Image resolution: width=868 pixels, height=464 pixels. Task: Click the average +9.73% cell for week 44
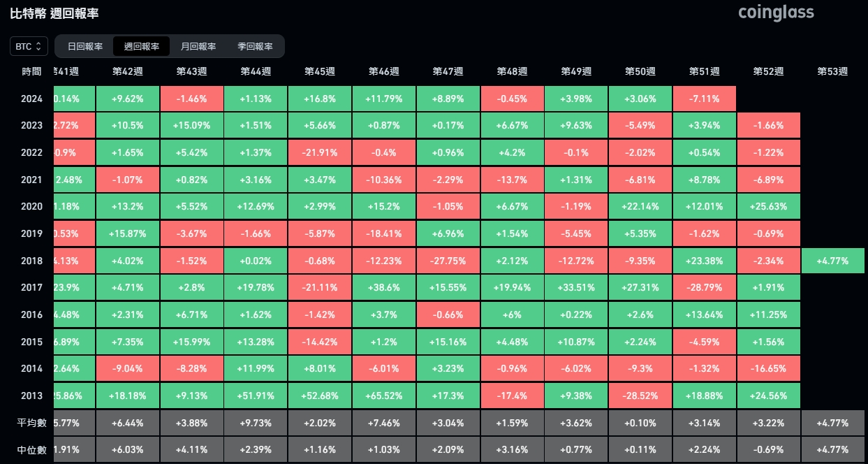[x=255, y=423]
